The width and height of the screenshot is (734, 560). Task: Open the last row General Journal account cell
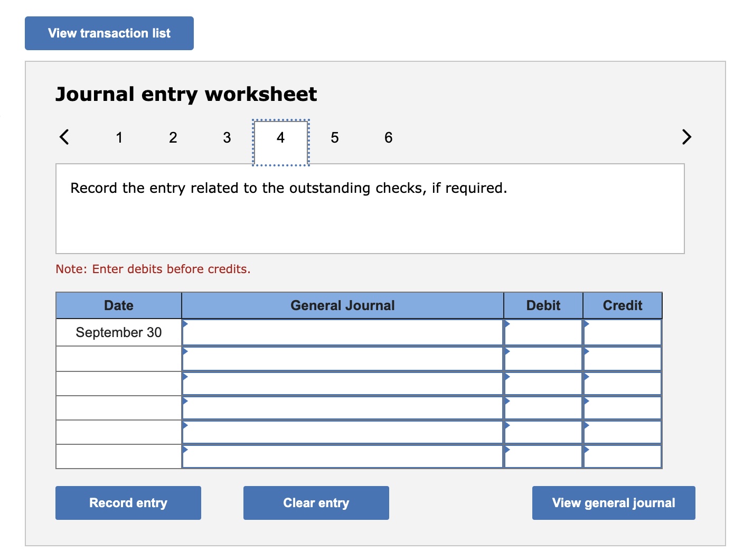click(x=343, y=456)
